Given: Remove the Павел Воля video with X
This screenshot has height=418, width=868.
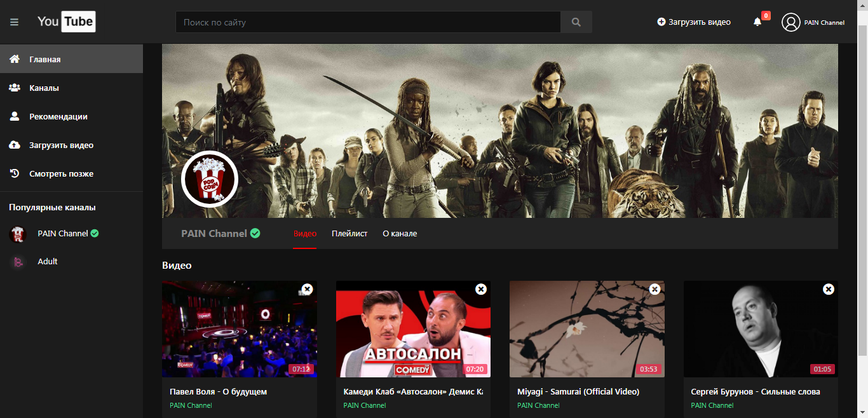Looking at the screenshot, I should (x=308, y=289).
